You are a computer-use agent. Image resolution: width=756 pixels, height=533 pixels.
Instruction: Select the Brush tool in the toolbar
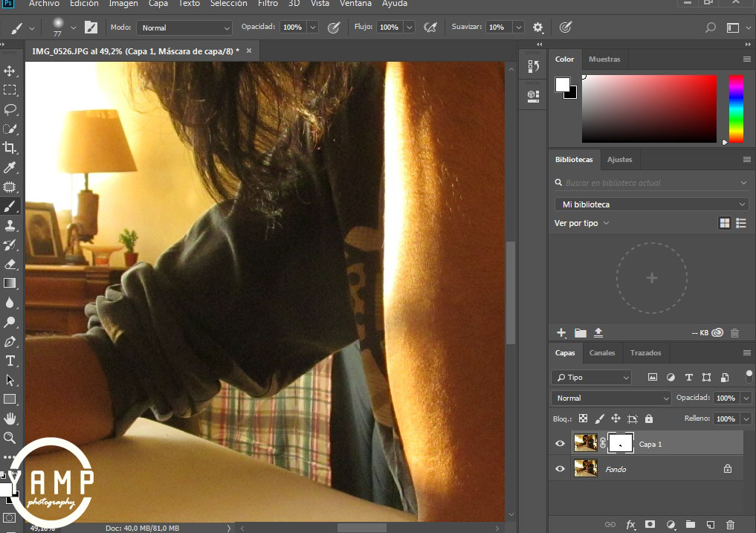pos(10,207)
